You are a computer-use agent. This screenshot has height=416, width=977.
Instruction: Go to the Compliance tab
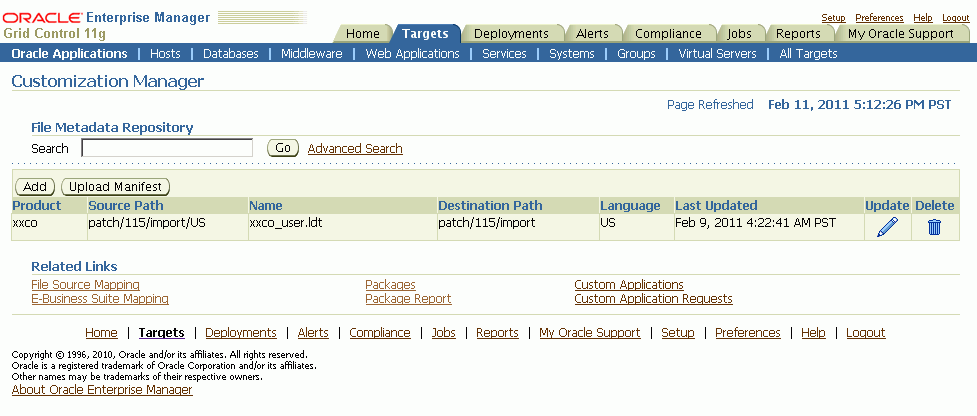(x=668, y=34)
